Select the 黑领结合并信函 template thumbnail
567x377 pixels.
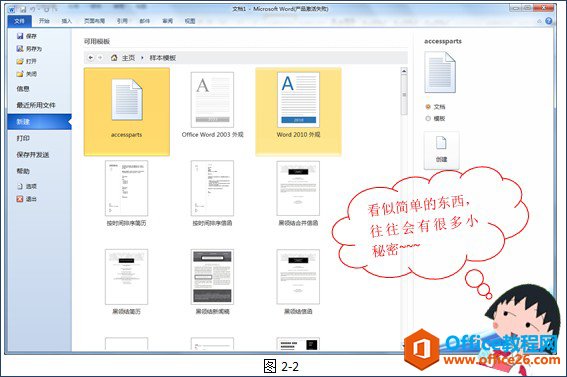point(298,188)
